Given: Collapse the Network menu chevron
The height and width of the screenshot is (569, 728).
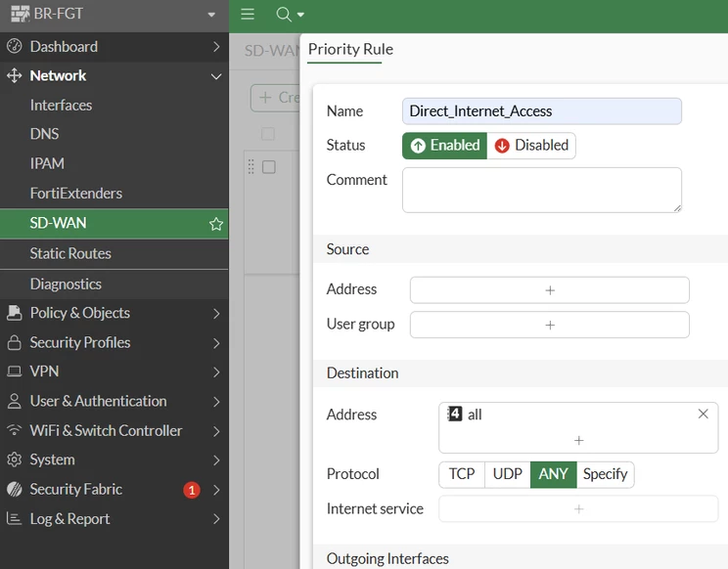Looking at the screenshot, I should pos(216,76).
